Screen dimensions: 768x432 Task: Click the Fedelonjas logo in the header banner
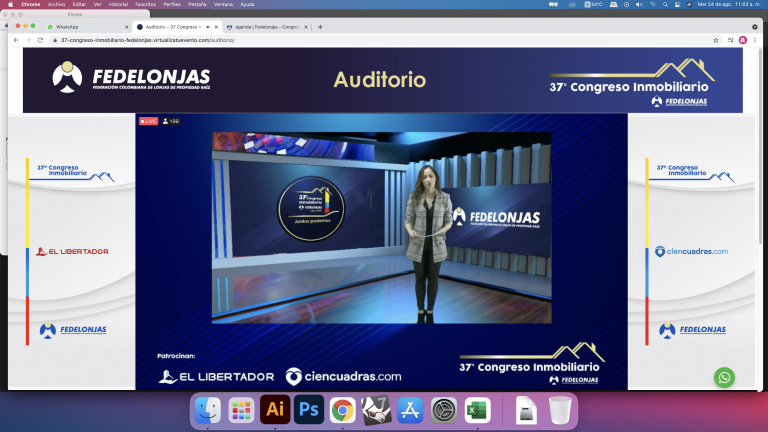(131, 77)
